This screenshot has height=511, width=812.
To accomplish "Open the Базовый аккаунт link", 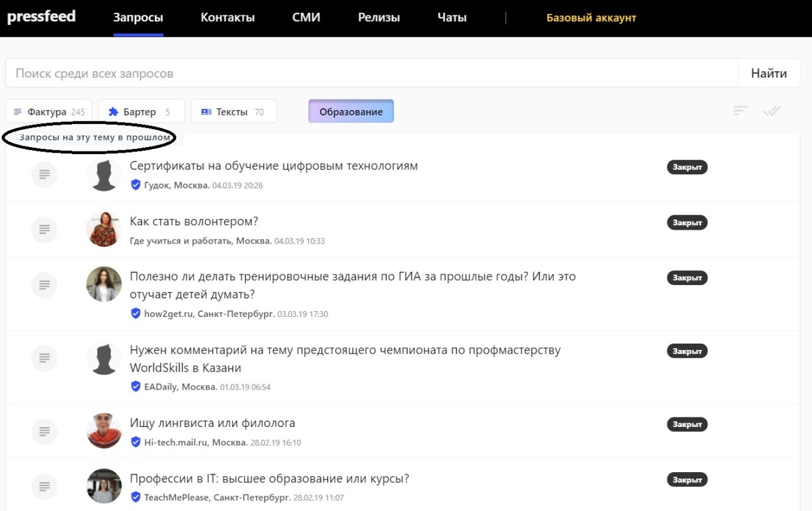I will pyautogui.click(x=591, y=18).
